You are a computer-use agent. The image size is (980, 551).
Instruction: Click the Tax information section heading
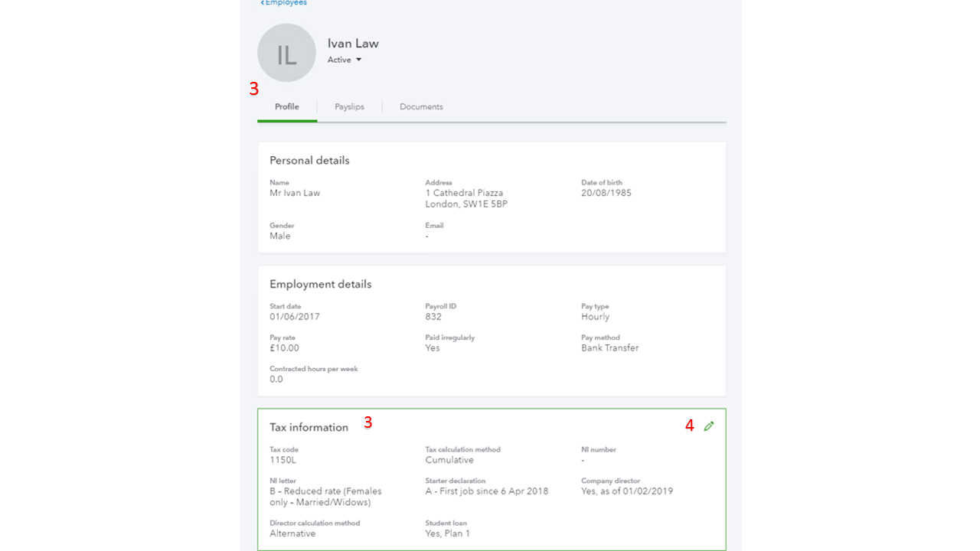pos(309,426)
